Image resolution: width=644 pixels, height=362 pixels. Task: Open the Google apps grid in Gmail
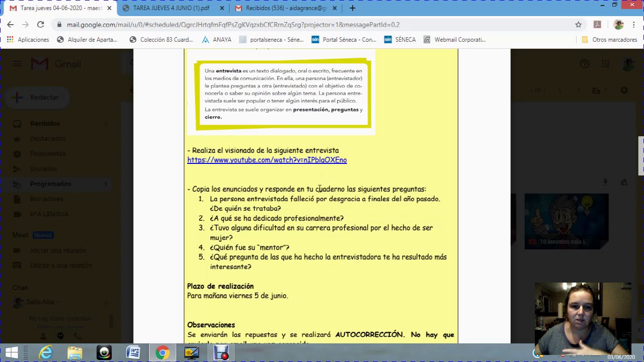[605, 64]
